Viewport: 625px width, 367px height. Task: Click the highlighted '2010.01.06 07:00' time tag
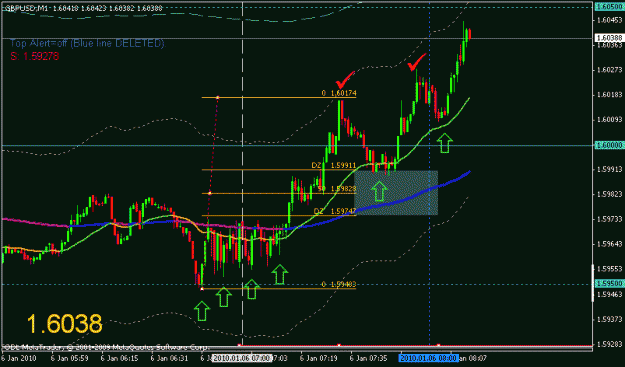(242, 358)
